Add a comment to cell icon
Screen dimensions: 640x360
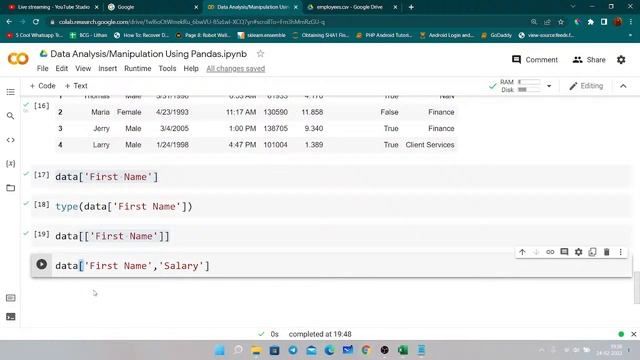[564, 252]
